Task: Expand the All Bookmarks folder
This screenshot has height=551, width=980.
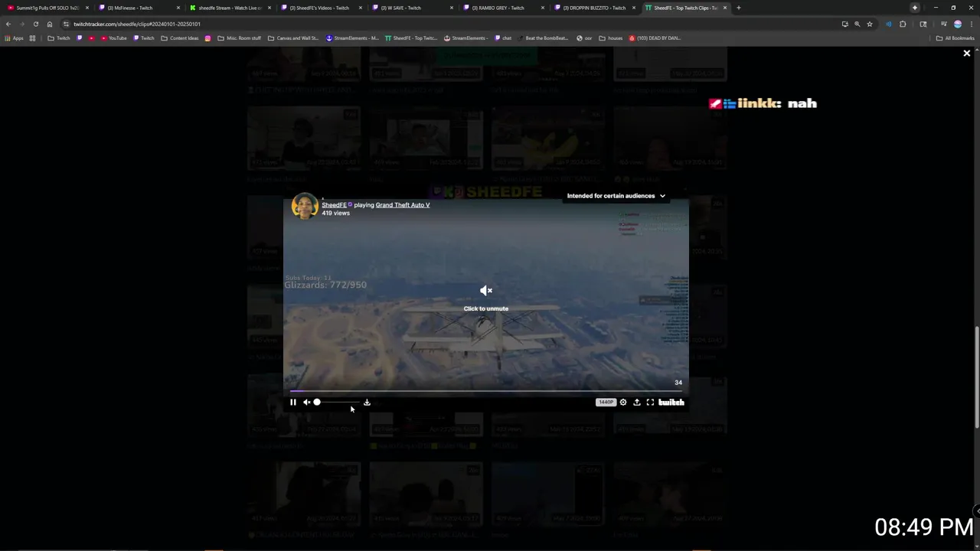Action: pos(955,38)
